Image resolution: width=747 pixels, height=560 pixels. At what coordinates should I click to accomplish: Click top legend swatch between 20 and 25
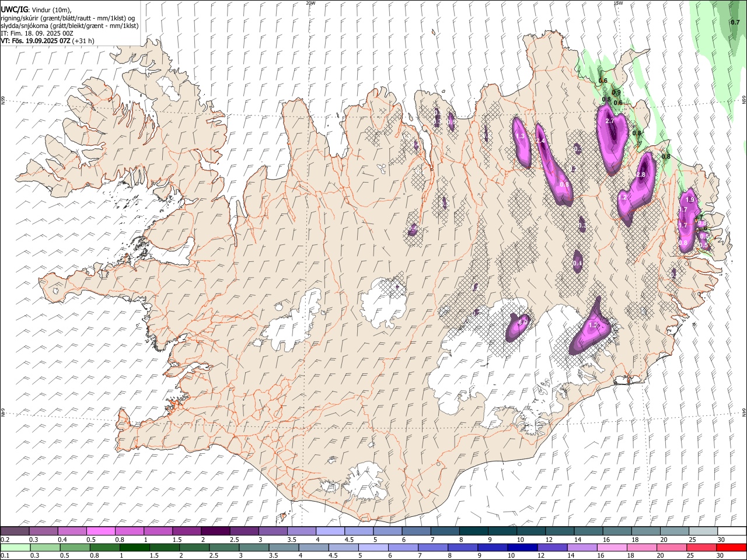675,531
